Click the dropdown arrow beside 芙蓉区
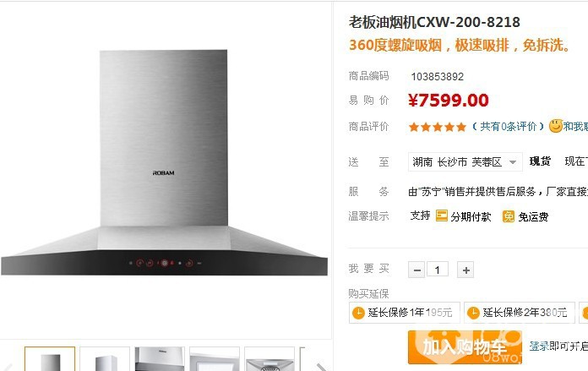Screen dimensions: 588x371 [512, 162]
